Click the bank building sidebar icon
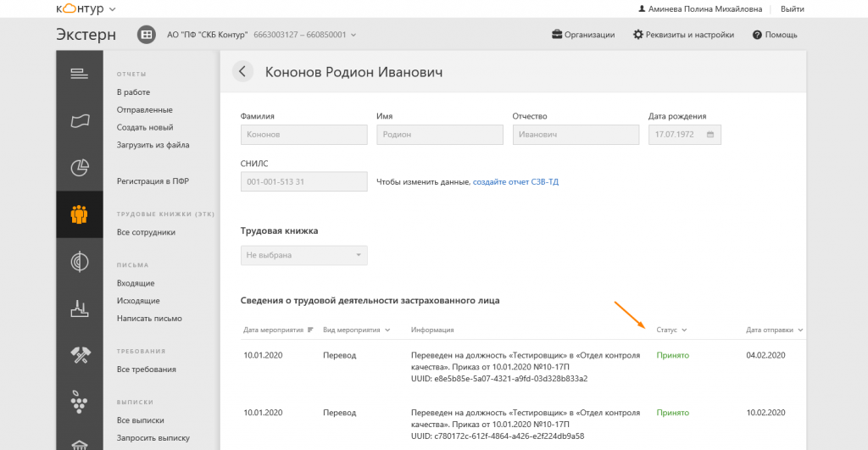Viewport: 868px width, 450px height. point(79,444)
